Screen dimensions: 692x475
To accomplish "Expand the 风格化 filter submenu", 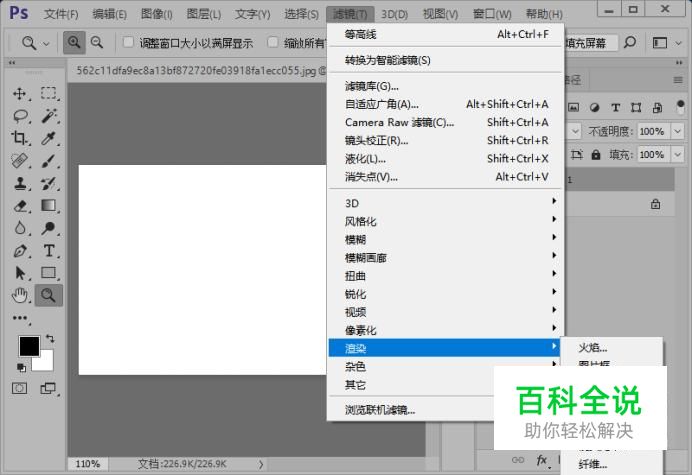I will click(x=445, y=221).
